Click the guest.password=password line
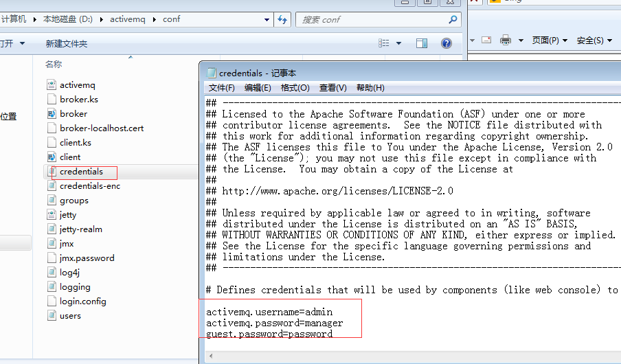Viewport: 621px width, 364px height. point(269,334)
